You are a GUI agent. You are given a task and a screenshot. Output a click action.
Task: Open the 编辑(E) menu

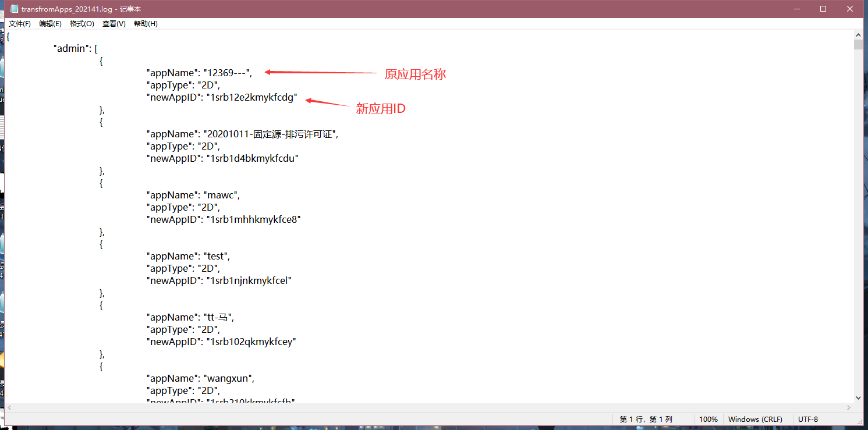(50, 24)
